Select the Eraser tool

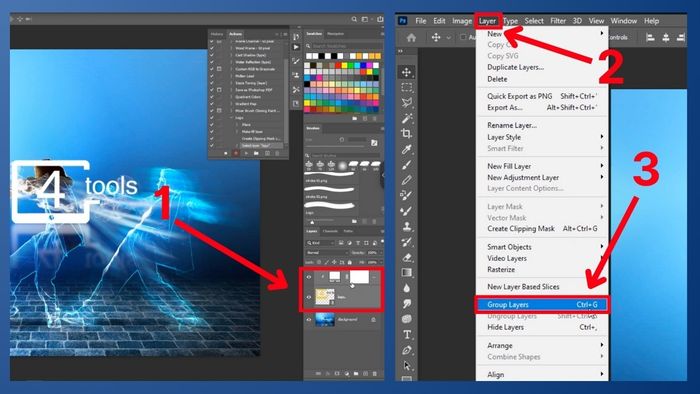click(x=406, y=257)
